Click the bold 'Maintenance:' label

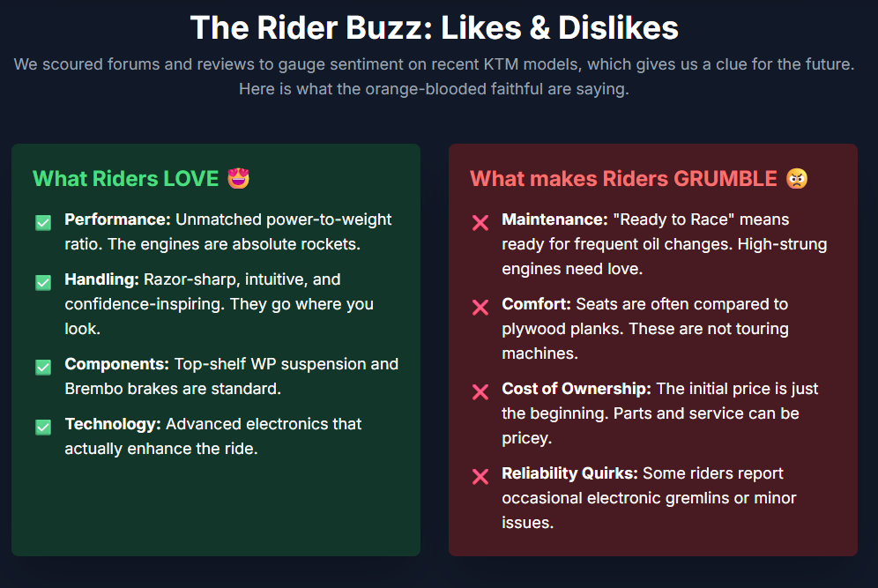[554, 220]
